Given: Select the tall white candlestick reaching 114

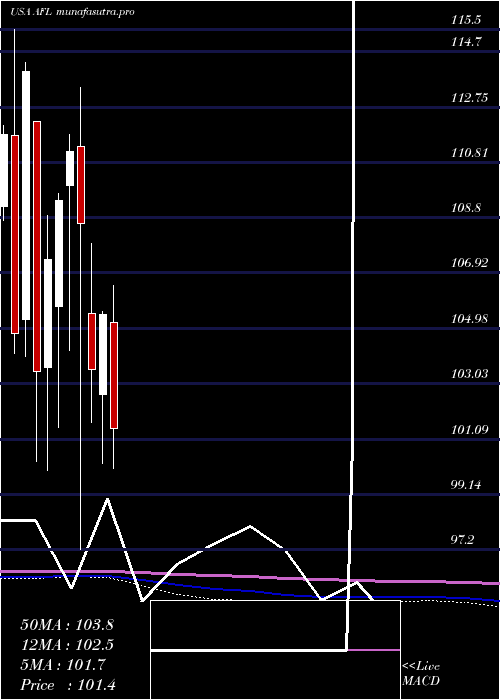Looking at the screenshot, I should click(x=26, y=196).
